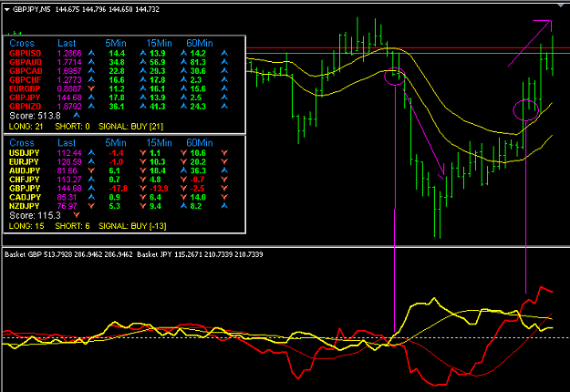Select the CHFJPY cross label

click(x=25, y=180)
